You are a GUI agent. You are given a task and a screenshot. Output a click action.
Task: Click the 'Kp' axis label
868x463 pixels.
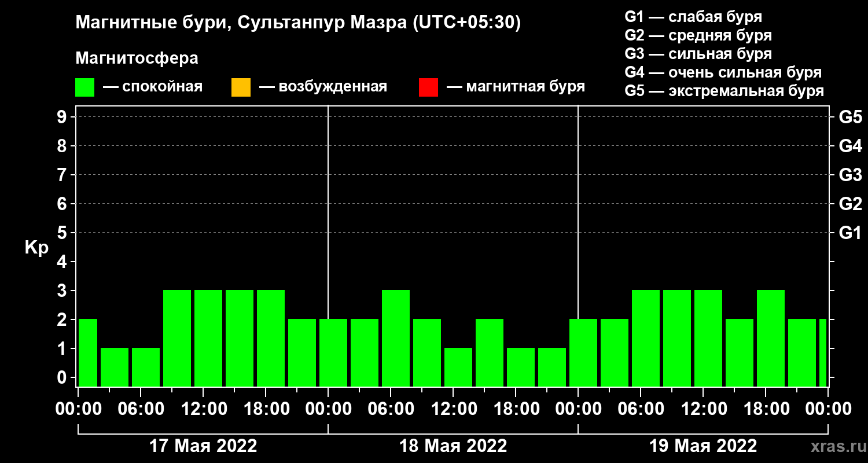36,248
